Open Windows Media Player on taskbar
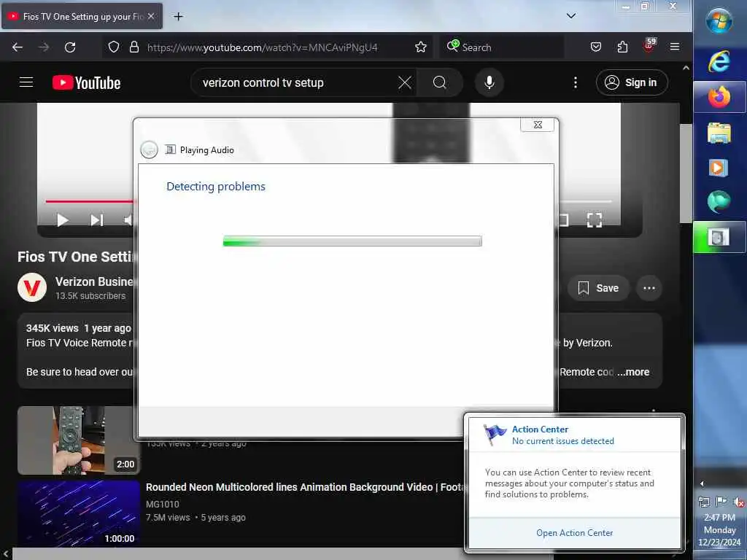The height and width of the screenshot is (560, 747). click(719, 168)
